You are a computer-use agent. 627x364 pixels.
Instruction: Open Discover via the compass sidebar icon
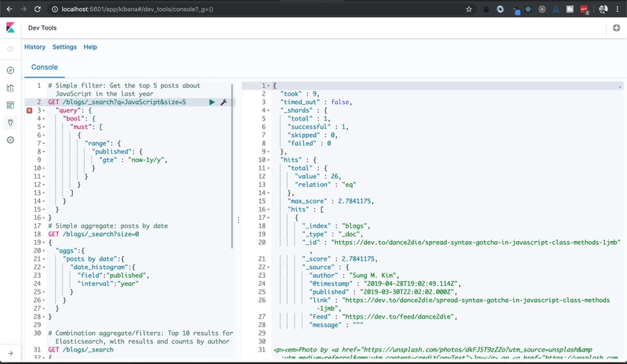tap(10, 70)
